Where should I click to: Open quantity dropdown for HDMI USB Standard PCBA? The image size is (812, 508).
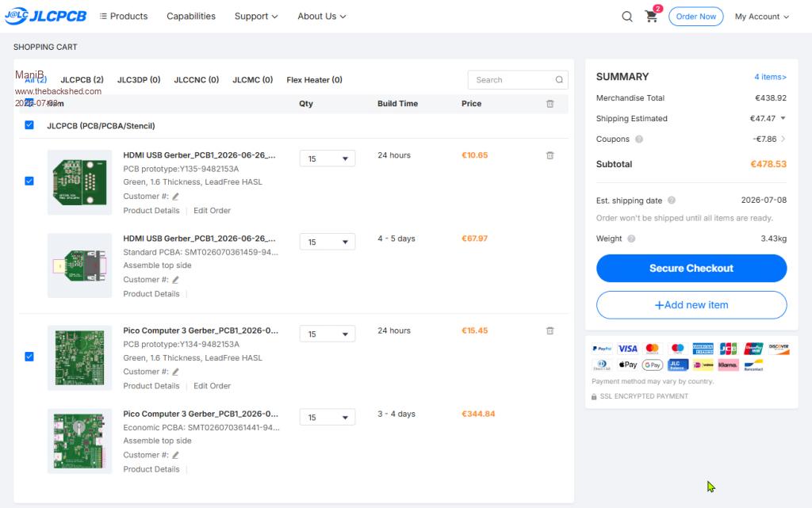pos(327,242)
